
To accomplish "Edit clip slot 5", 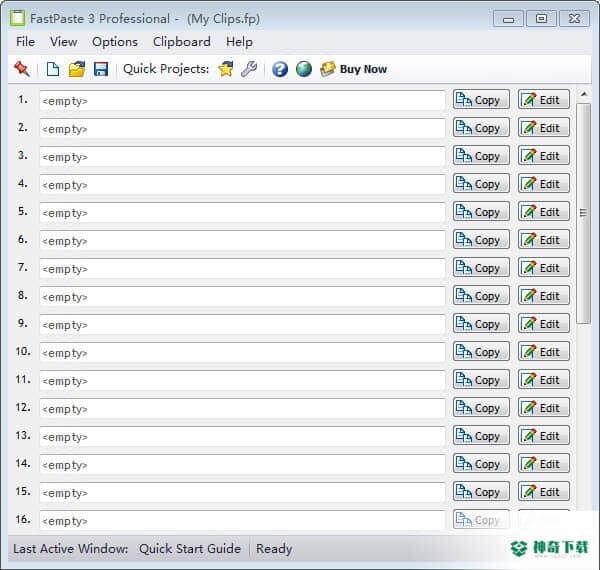I will (544, 211).
